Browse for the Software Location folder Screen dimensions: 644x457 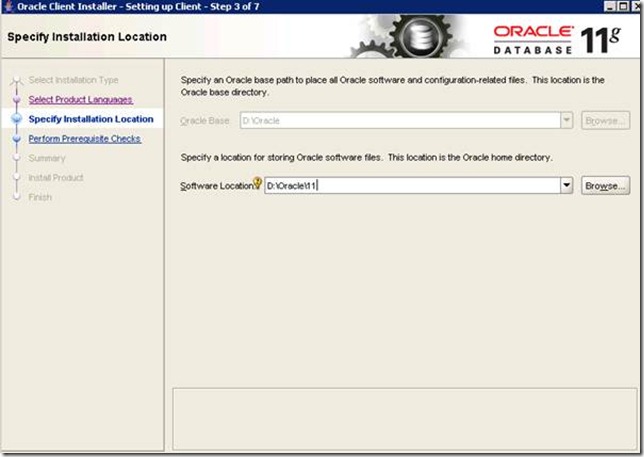point(605,186)
